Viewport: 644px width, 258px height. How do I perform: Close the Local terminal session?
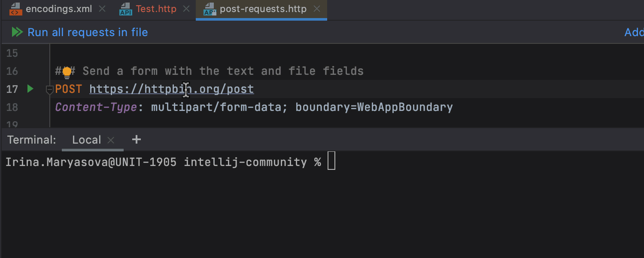pyautogui.click(x=110, y=139)
